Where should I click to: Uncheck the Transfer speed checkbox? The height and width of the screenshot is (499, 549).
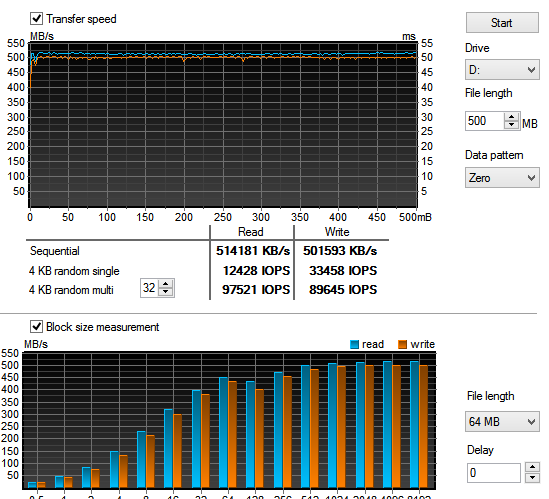[36, 19]
